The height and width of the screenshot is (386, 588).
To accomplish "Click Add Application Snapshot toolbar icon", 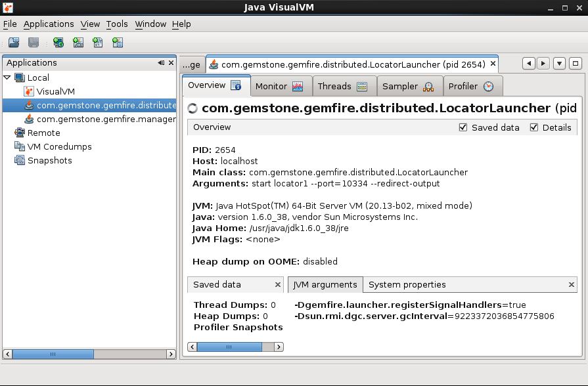I will point(118,43).
